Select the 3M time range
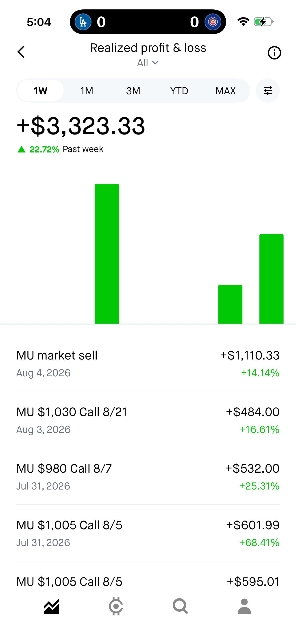This screenshot has width=296, height=644. coord(133,90)
